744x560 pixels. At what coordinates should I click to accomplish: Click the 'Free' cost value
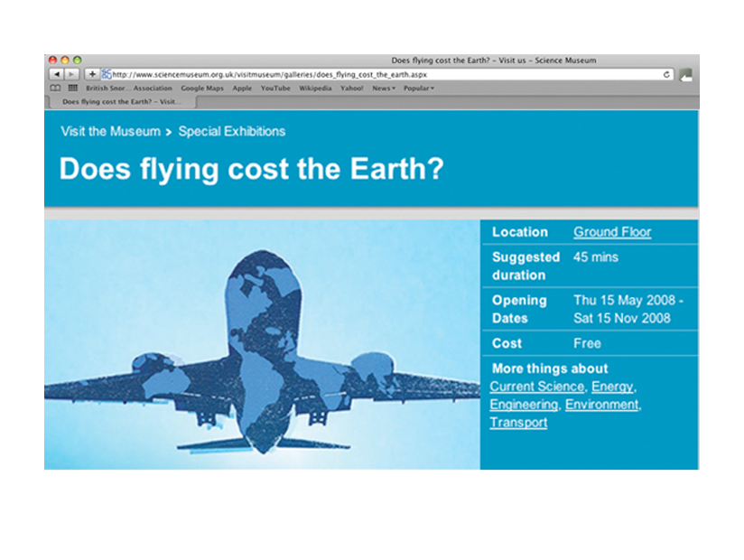click(x=587, y=343)
